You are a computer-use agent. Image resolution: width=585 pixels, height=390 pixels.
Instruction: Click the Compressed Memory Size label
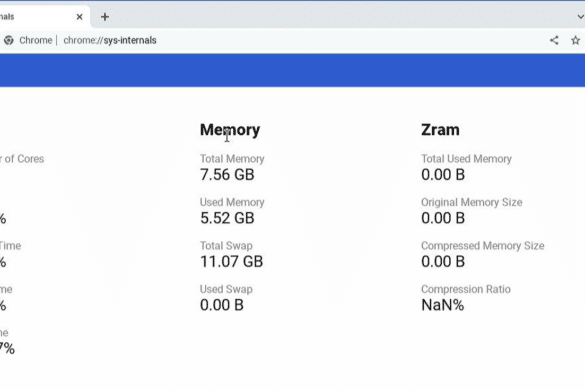483,246
